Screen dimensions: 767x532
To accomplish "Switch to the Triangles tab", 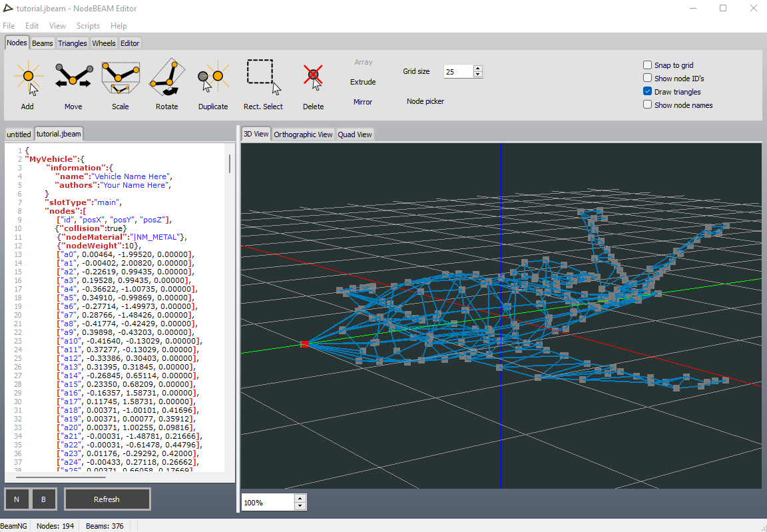I will coord(73,43).
